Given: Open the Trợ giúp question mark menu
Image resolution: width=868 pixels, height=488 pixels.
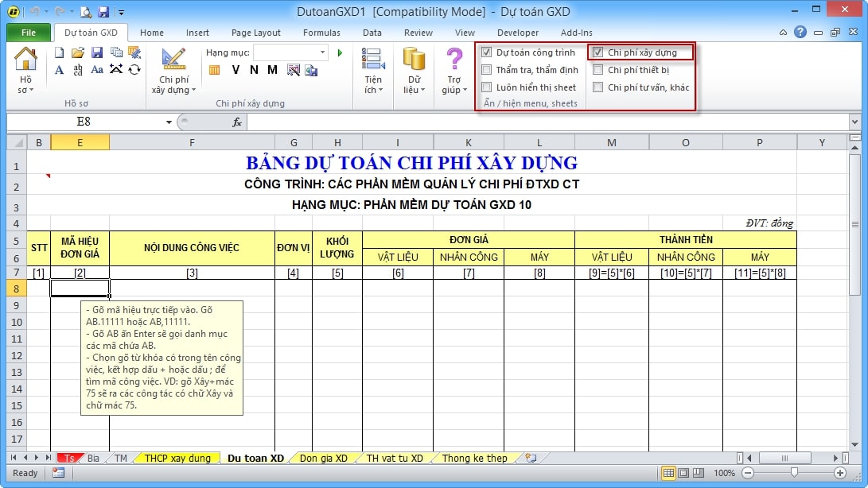Looking at the screenshot, I should pos(453,69).
